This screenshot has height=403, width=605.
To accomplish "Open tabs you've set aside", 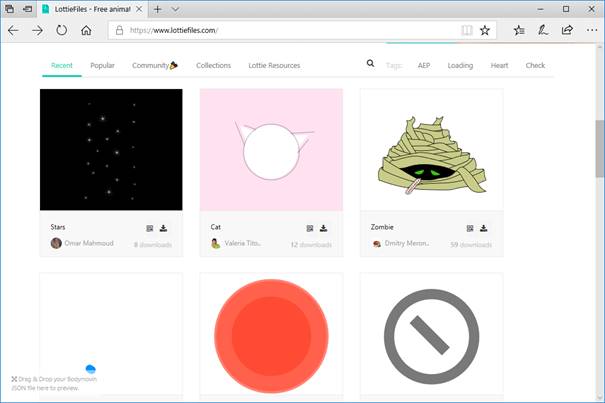I will tap(9, 8).
